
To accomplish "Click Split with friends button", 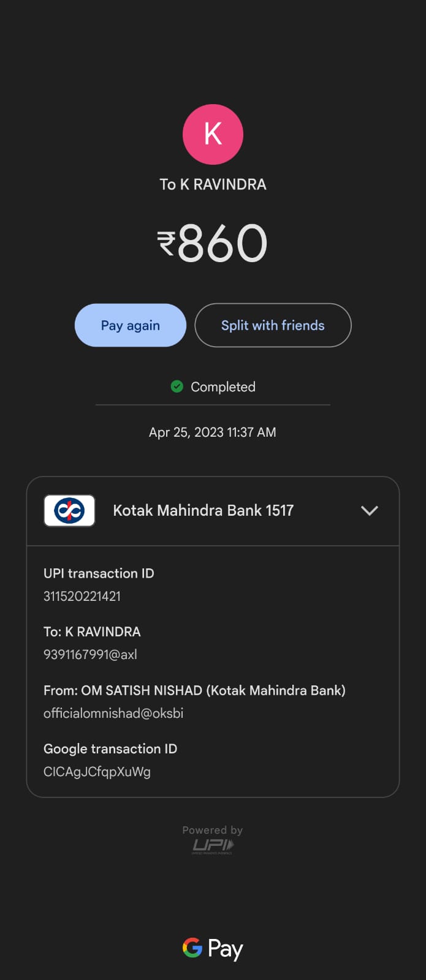I will pyautogui.click(x=273, y=325).
